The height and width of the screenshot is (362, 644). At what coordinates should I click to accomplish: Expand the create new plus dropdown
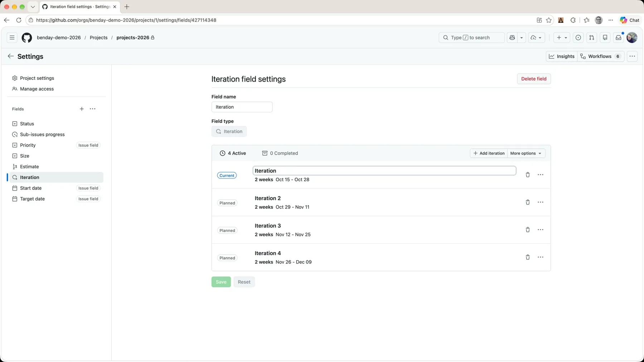point(562,38)
